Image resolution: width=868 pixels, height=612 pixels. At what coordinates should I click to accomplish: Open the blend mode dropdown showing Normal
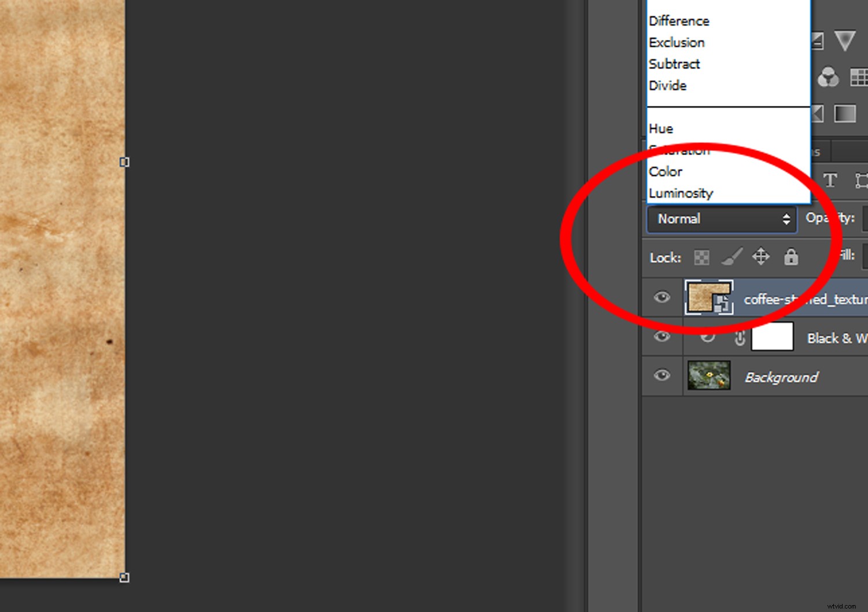(x=721, y=219)
